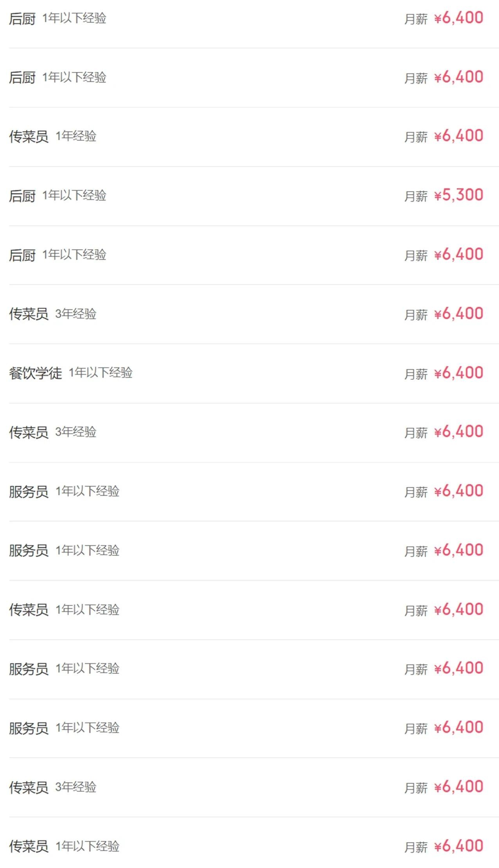Click the ¥5,300 salary amount
499x868 pixels.
(459, 195)
